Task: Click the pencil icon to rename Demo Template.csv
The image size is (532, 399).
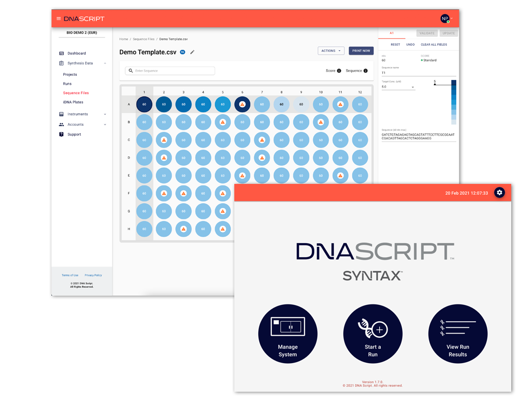Action: coord(192,52)
